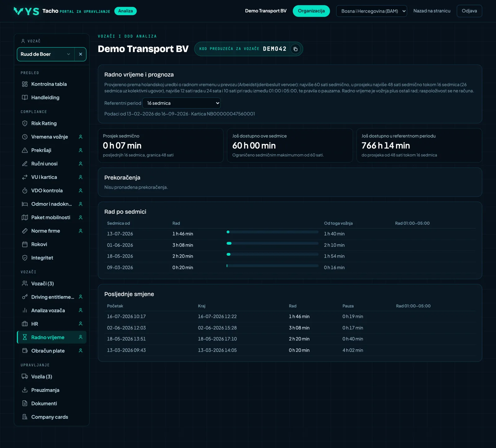Open the Bosna i Hercegovina currency selector

click(371, 11)
